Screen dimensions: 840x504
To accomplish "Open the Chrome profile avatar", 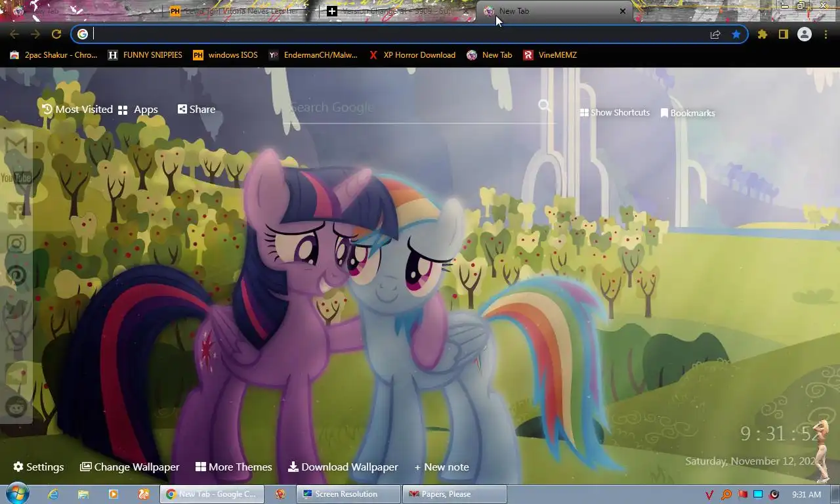I will click(x=805, y=34).
